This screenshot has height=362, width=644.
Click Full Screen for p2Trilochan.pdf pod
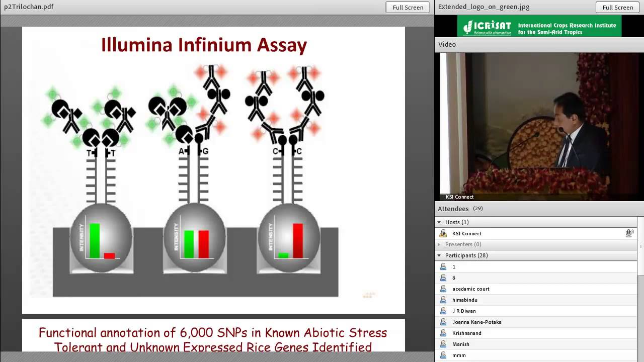(408, 7)
